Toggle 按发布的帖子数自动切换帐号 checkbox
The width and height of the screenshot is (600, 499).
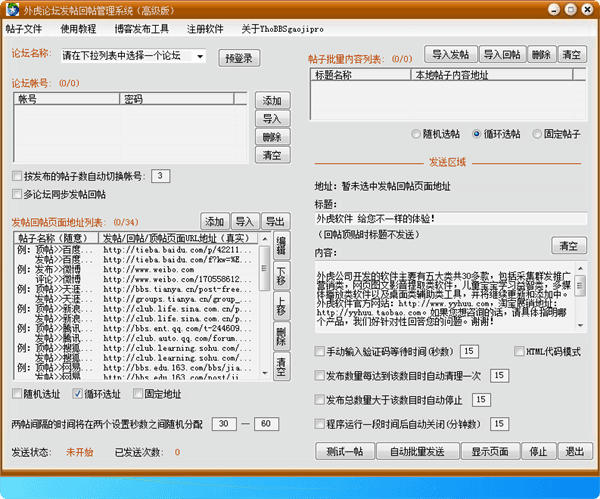pyautogui.click(x=17, y=176)
